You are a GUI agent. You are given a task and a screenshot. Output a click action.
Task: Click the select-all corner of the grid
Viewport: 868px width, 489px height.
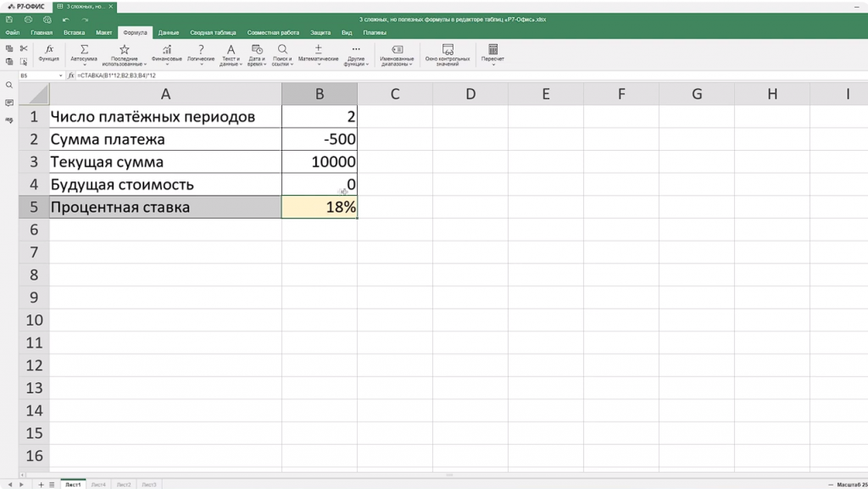point(34,94)
